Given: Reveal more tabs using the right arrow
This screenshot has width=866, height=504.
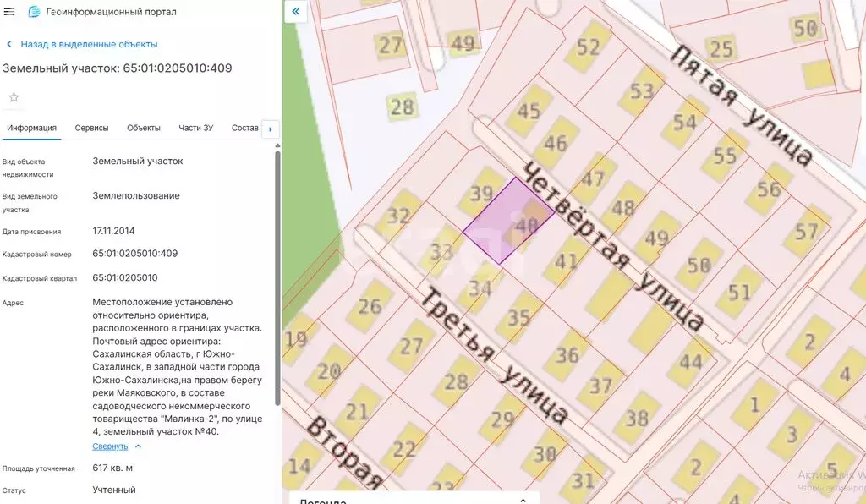Looking at the screenshot, I should [x=270, y=129].
